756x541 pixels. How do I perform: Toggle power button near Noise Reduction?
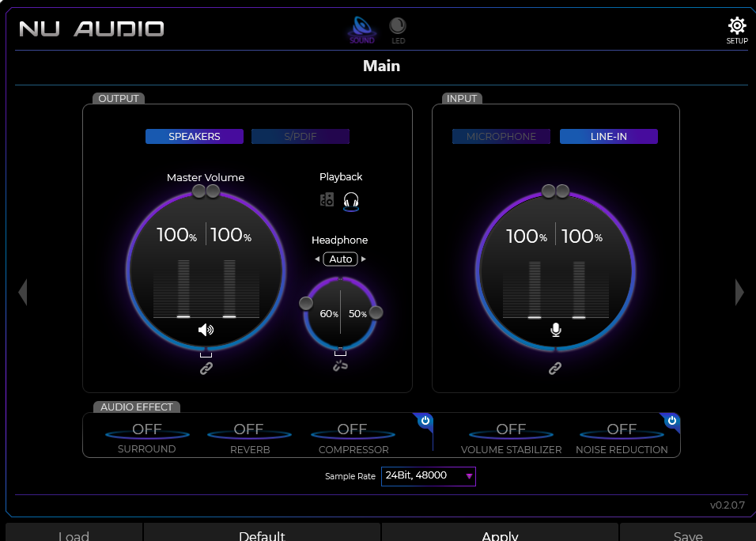tap(672, 421)
